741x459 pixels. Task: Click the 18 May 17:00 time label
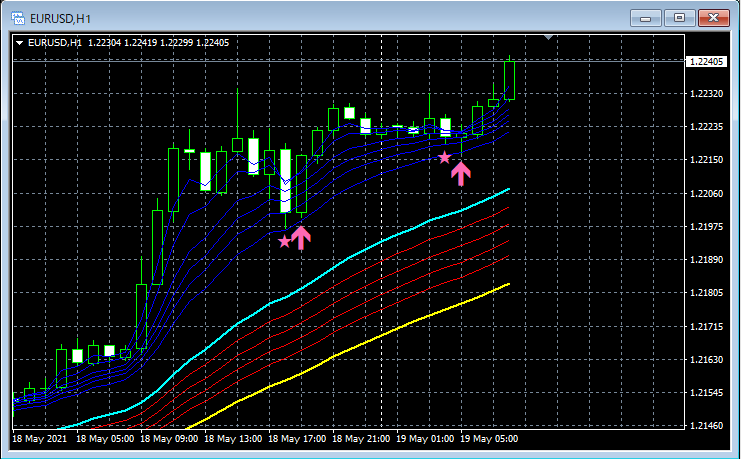[x=297, y=439]
